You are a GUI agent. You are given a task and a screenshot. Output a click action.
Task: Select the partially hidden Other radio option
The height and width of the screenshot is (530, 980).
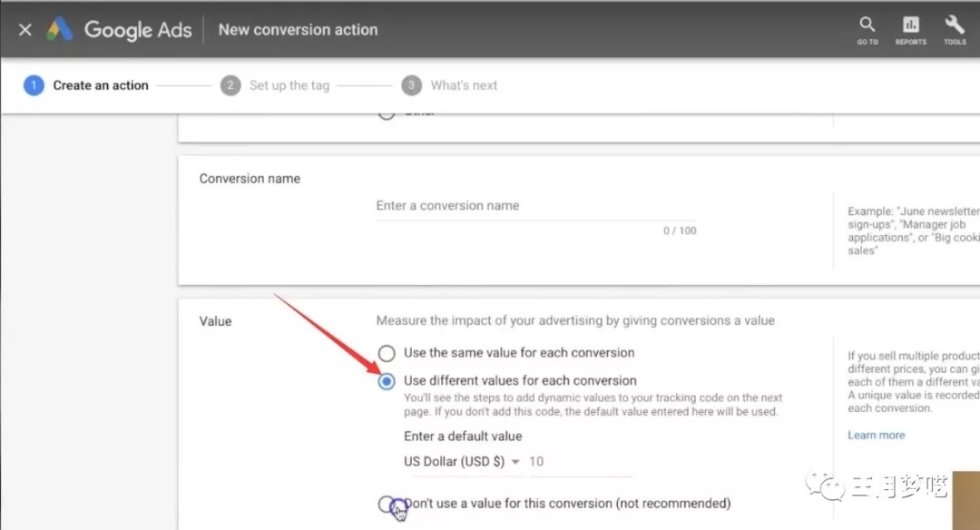[387, 113]
